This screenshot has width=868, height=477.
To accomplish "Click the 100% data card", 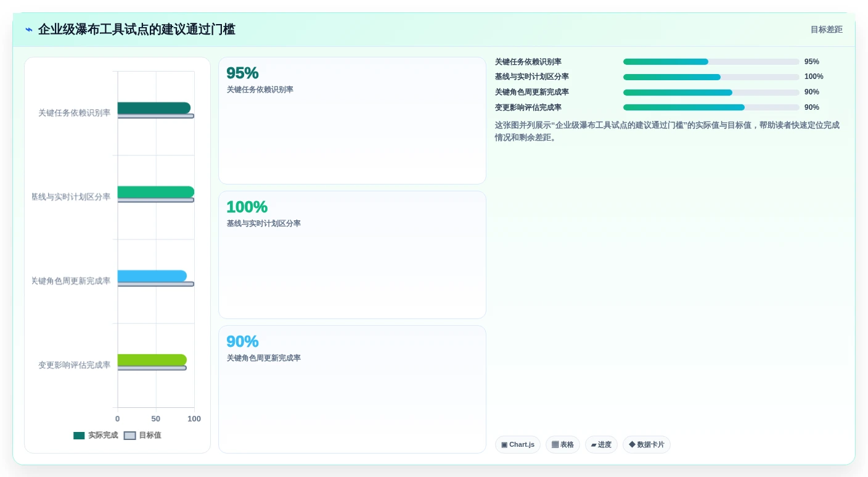I will pos(352,255).
